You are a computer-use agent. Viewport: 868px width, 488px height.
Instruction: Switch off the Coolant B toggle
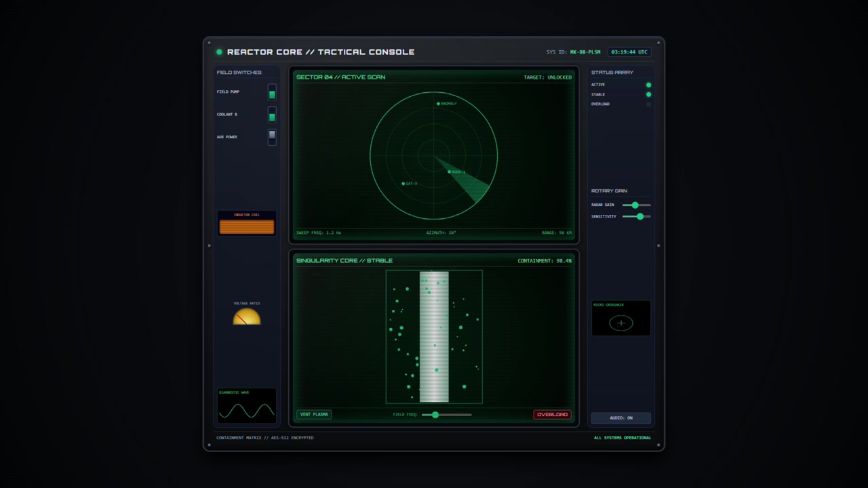click(x=272, y=115)
